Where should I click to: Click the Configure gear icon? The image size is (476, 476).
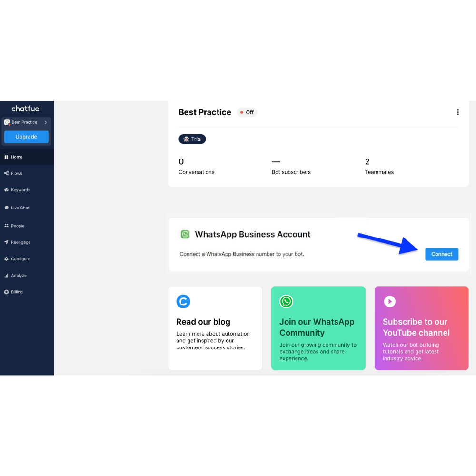coord(6,258)
